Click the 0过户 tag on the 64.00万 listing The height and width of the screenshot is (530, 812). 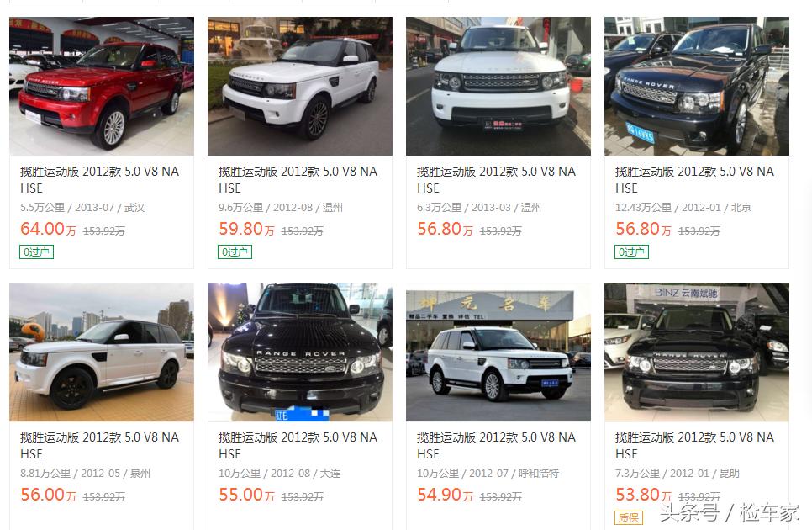pos(36,252)
